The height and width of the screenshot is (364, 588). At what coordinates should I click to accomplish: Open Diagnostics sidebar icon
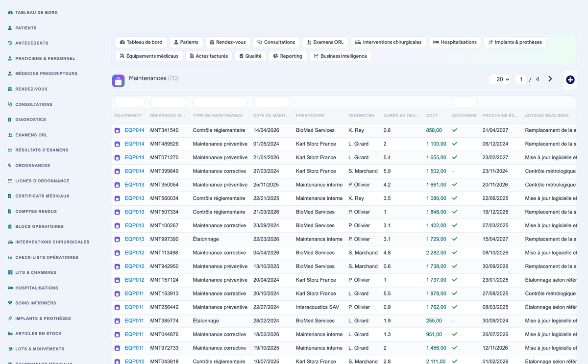click(x=10, y=120)
